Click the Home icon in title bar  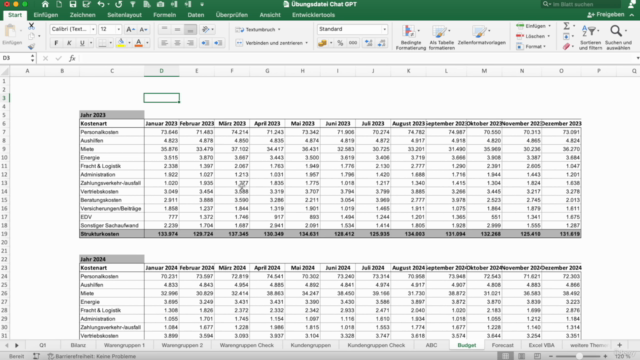click(x=45, y=4)
